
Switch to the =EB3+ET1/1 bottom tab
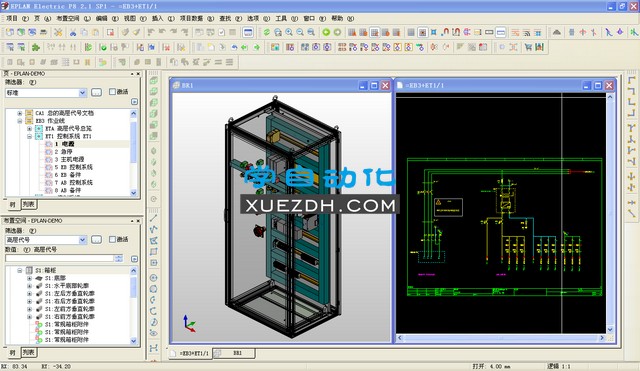pos(191,353)
